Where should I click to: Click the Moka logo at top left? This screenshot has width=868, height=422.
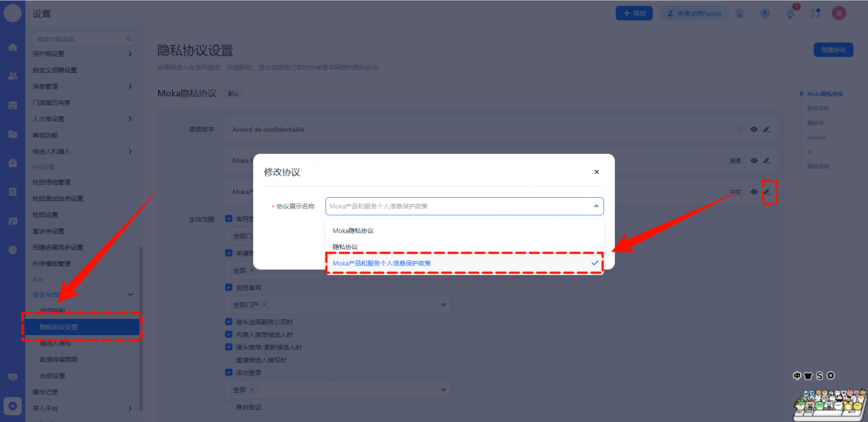[13, 13]
